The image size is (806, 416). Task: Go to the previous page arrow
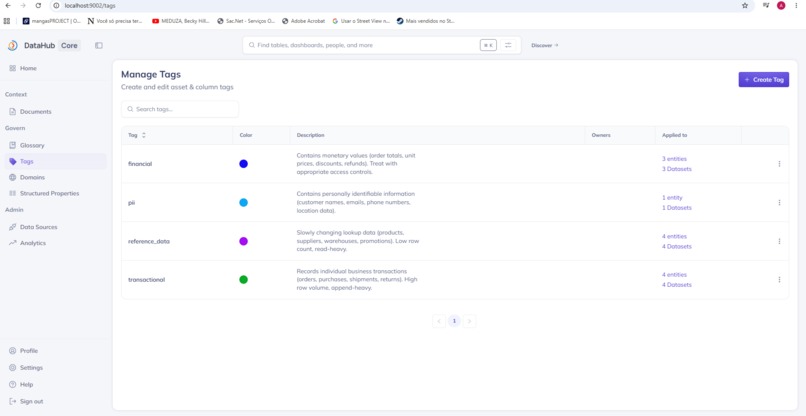(x=439, y=321)
